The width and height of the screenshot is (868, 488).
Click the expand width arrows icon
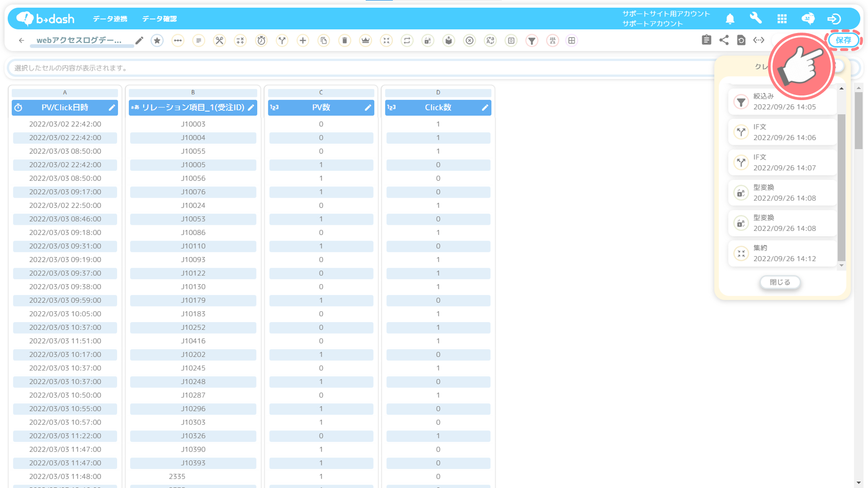(x=759, y=40)
